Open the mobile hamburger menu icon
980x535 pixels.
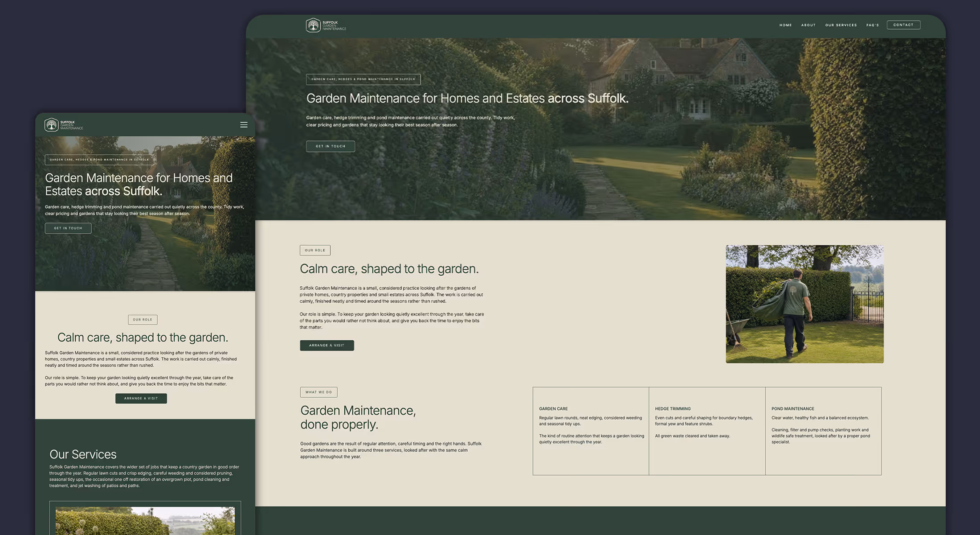point(244,125)
